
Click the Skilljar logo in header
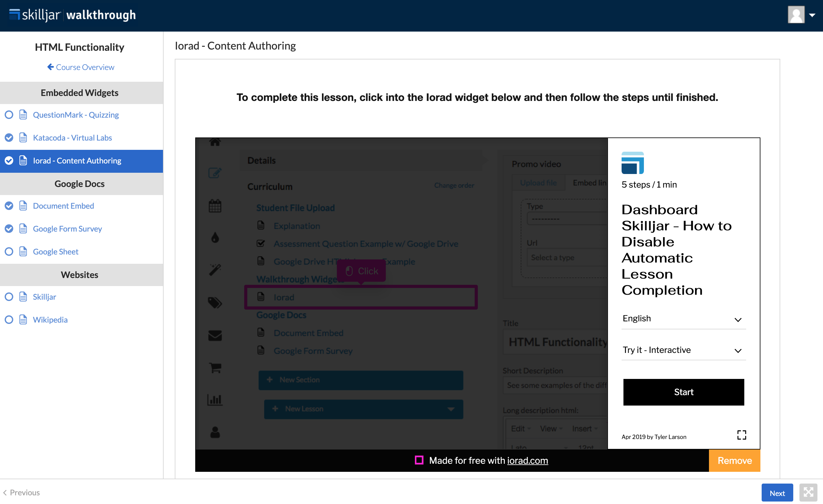(x=35, y=15)
